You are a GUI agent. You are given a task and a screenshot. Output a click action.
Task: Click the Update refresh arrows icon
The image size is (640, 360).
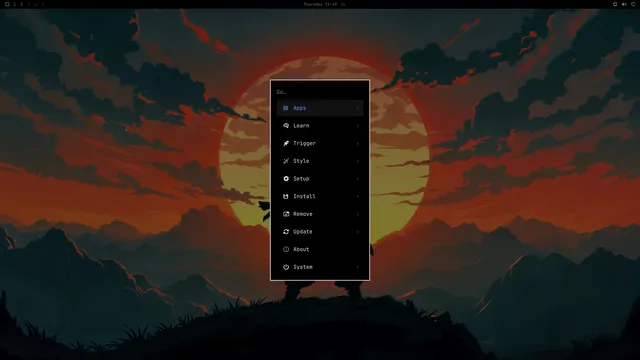tap(286, 231)
